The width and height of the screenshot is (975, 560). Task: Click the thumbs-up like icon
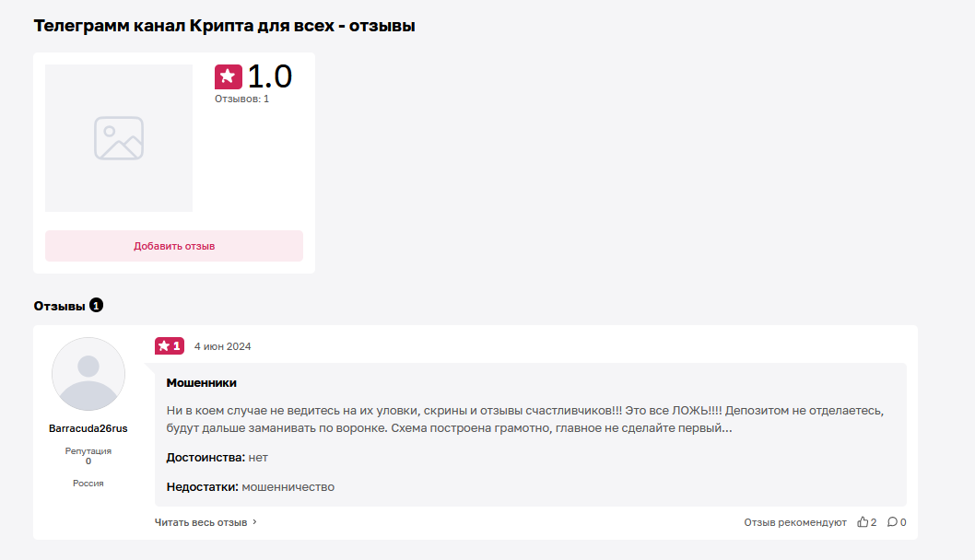pyautogui.click(x=863, y=522)
